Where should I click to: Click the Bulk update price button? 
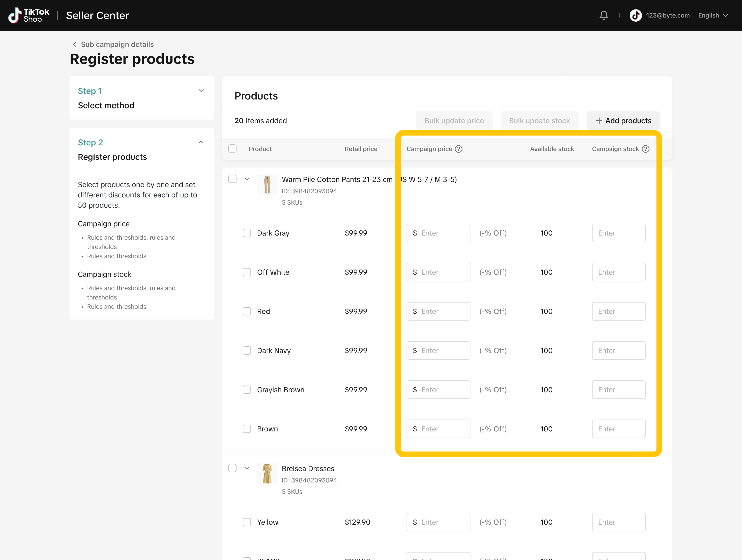click(454, 121)
